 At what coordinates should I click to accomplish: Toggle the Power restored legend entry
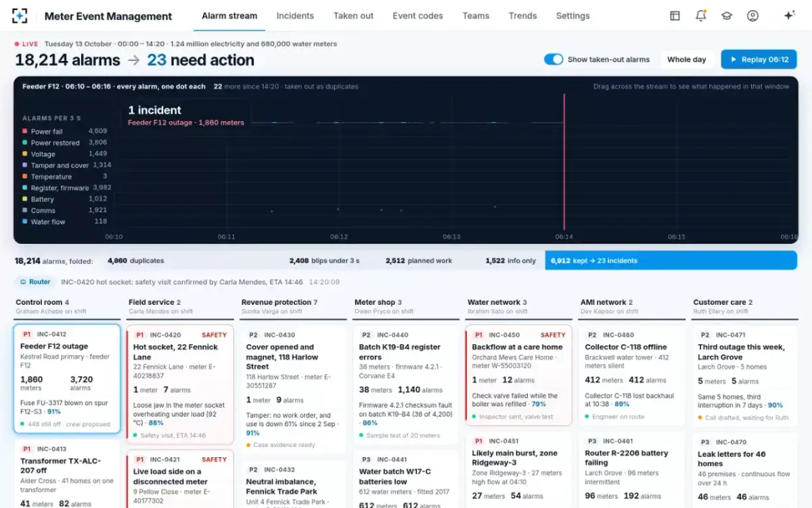[64, 143]
